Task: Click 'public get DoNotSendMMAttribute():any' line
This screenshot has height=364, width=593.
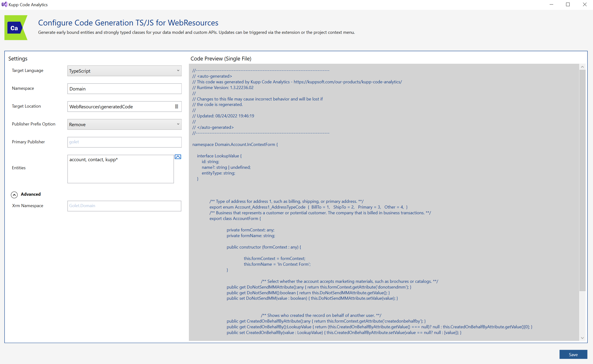Action: tap(319, 287)
